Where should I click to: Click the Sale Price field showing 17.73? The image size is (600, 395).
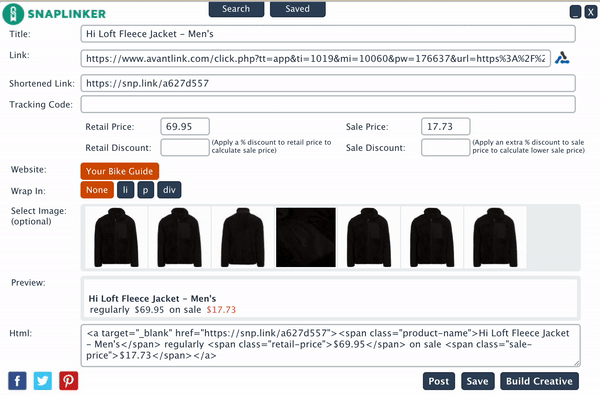(445, 126)
